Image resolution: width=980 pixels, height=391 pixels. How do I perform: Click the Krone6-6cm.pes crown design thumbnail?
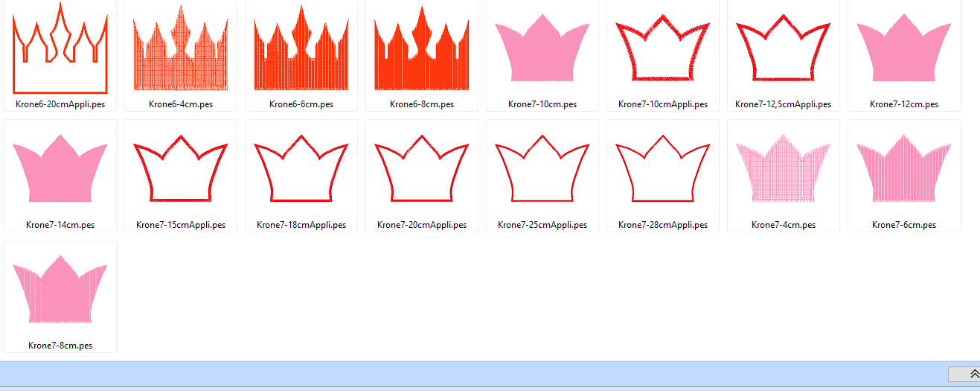(x=301, y=48)
